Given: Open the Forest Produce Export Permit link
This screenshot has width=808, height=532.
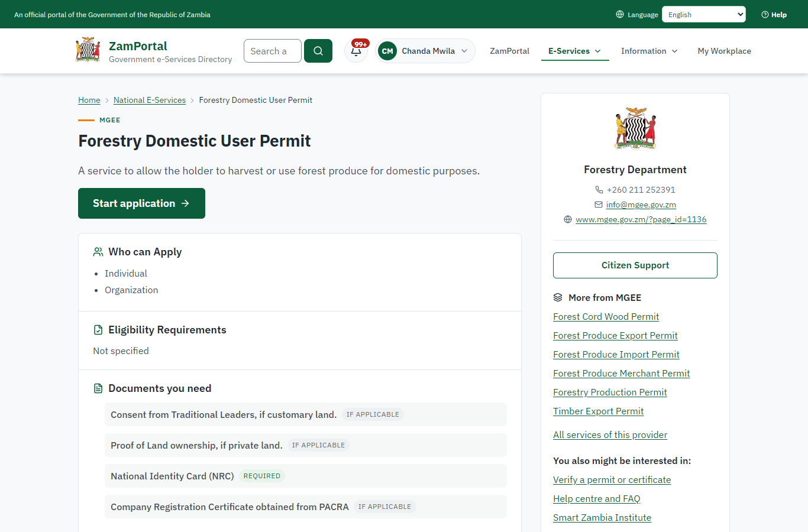Looking at the screenshot, I should 615,336.
